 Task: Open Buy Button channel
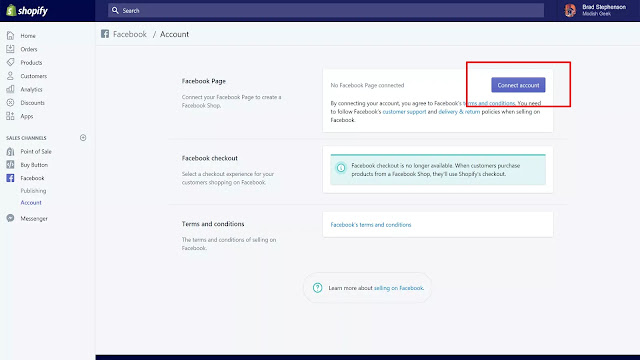34,165
